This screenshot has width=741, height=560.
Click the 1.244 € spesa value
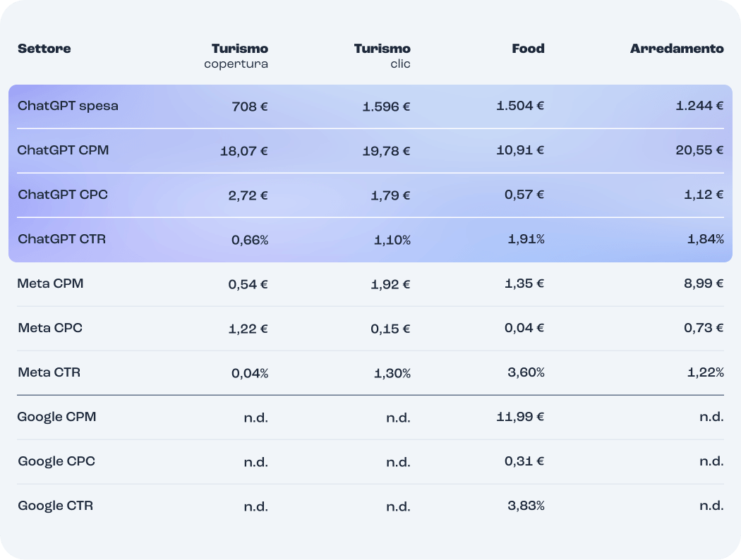click(x=700, y=106)
